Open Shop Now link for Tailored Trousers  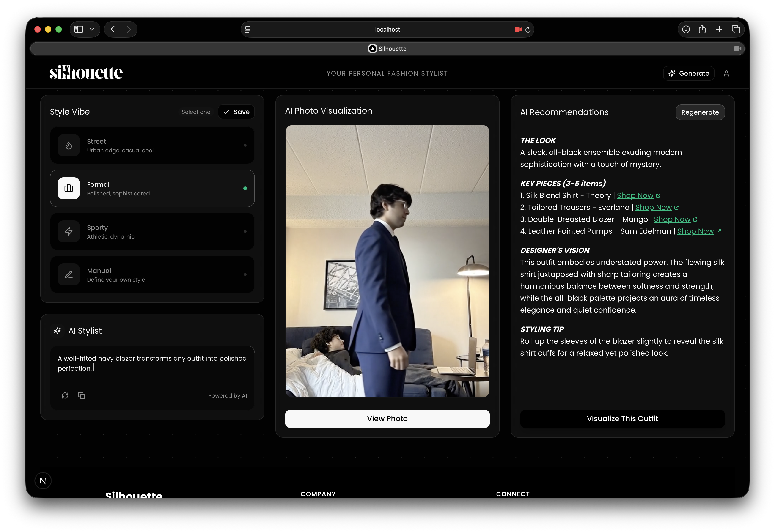(x=653, y=207)
